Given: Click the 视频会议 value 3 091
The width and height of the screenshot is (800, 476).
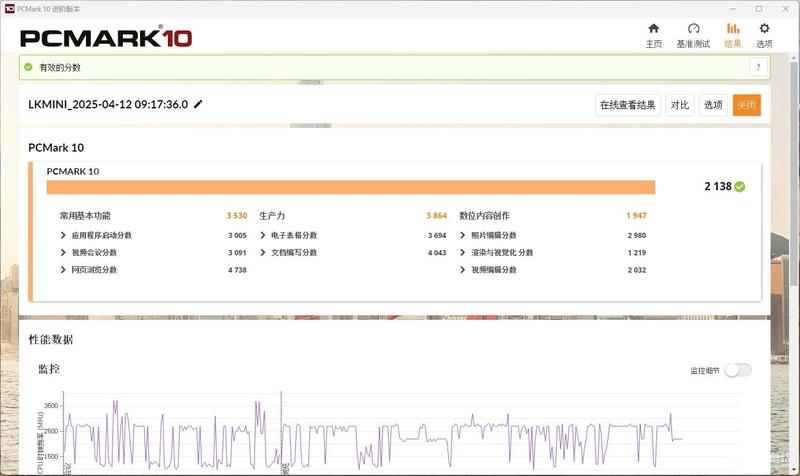Looking at the screenshot, I should pyautogui.click(x=237, y=253).
